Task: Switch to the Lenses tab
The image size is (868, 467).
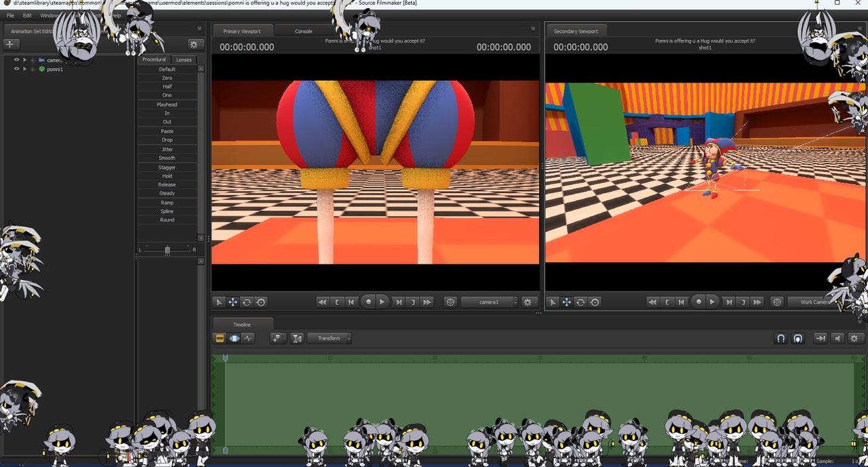Action: pyautogui.click(x=184, y=60)
